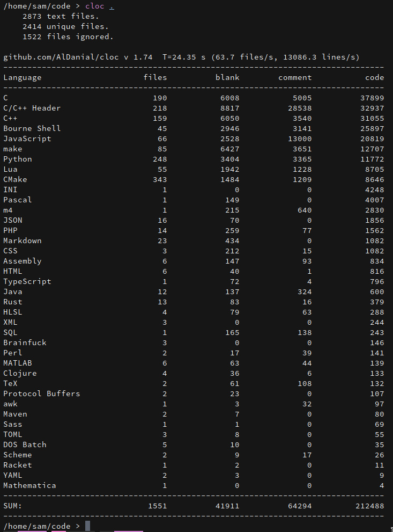Click the 'code' column header
Viewport: 393px width, 532px height.
(x=374, y=77)
